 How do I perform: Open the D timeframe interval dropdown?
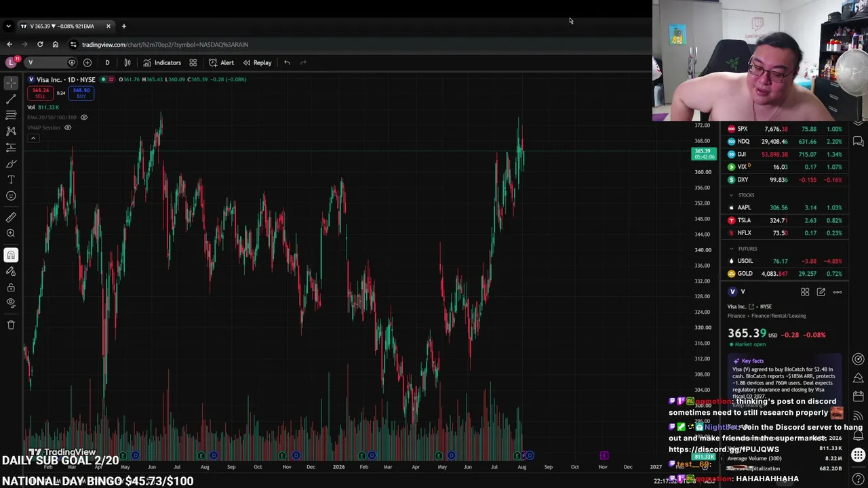point(107,62)
